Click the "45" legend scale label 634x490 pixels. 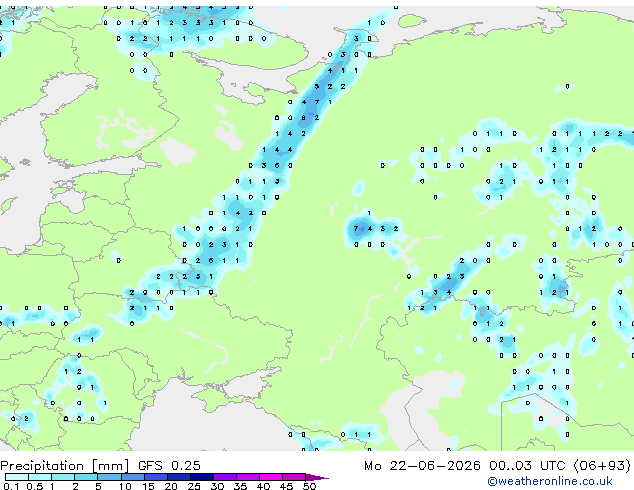coord(286,486)
